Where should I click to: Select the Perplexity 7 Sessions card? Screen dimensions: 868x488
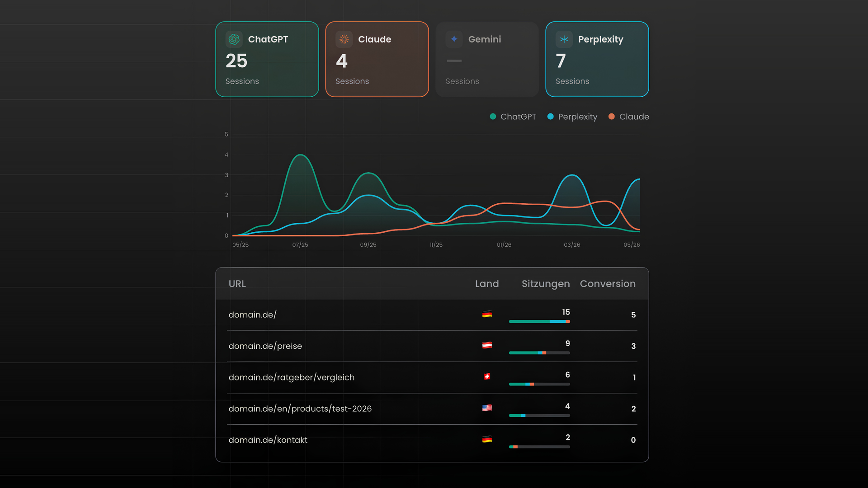coord(597,59)
